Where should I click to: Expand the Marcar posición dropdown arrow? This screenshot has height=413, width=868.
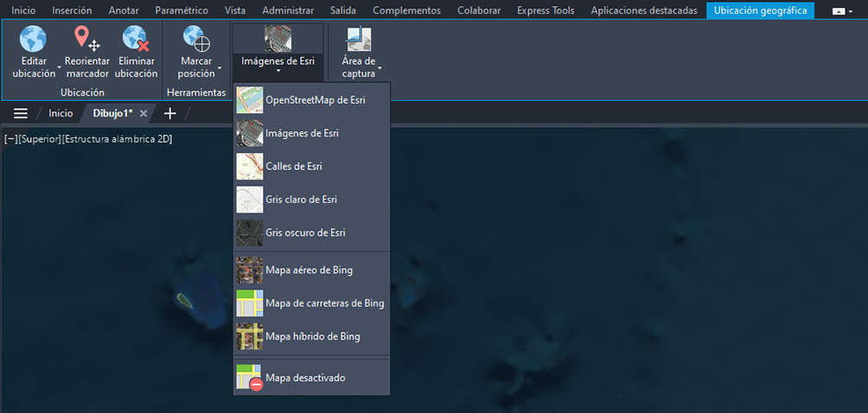220,68
